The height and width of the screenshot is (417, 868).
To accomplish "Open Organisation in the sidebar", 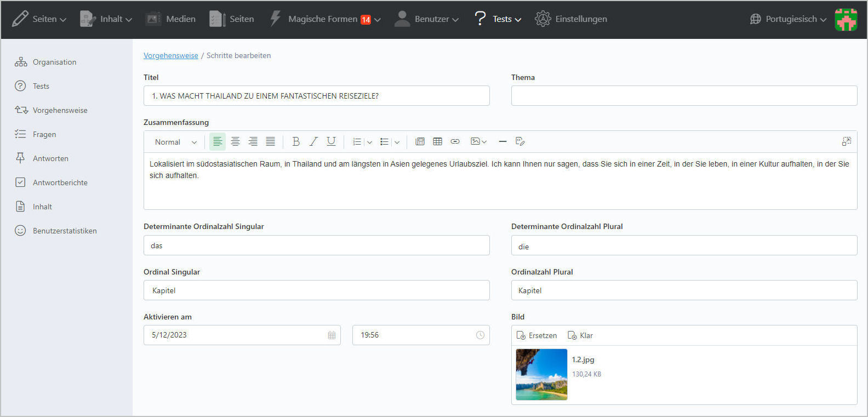I will coord(45,62).
